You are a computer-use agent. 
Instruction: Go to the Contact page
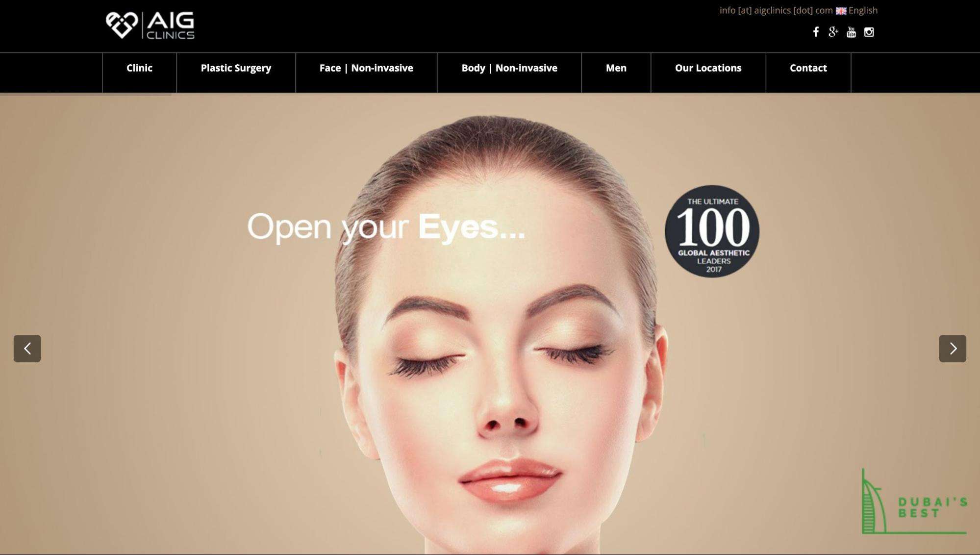808,68
